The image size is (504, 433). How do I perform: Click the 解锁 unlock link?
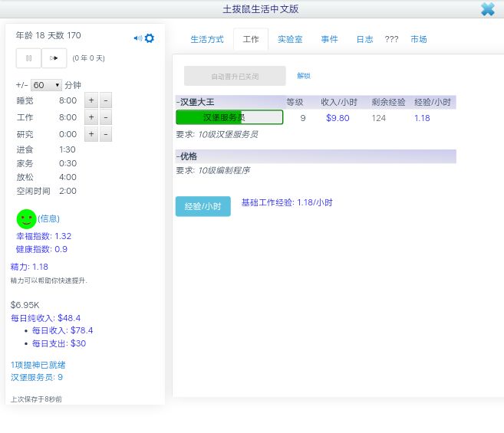pos(304,76)
